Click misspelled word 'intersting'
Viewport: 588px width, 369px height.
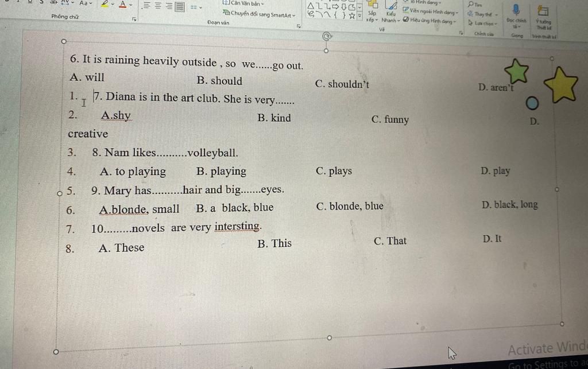(237, 226)
